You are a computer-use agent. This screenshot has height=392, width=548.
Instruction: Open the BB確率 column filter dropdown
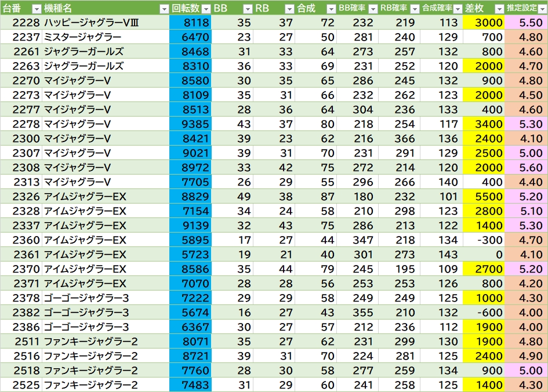(x=373, y=9)
